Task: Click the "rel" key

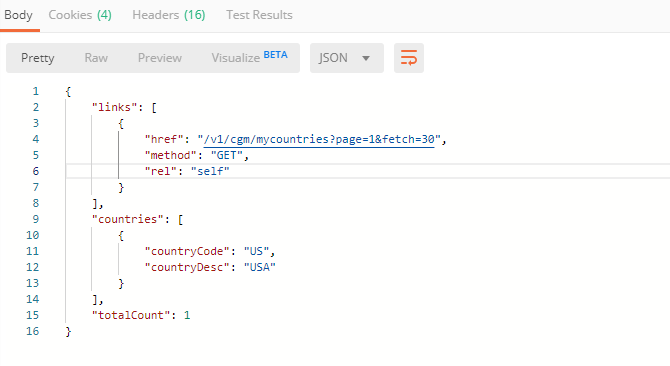Action: point(161,171)
